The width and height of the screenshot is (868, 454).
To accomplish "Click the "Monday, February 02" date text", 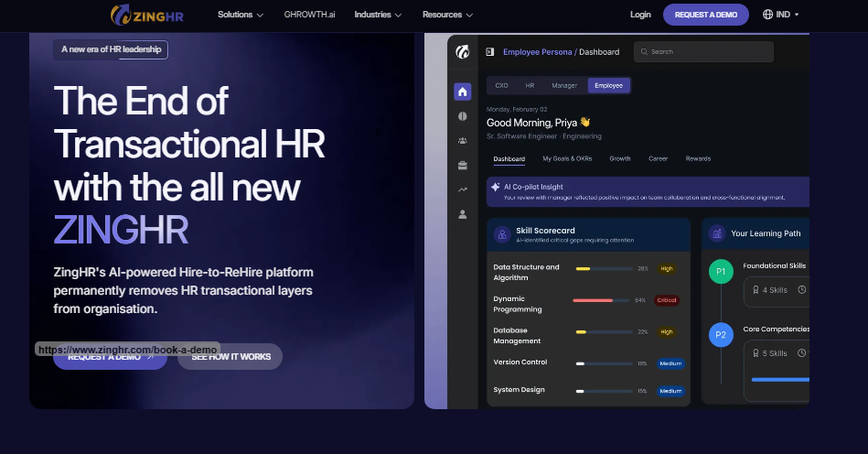I will pyautogui.click(x=517, y=110).
